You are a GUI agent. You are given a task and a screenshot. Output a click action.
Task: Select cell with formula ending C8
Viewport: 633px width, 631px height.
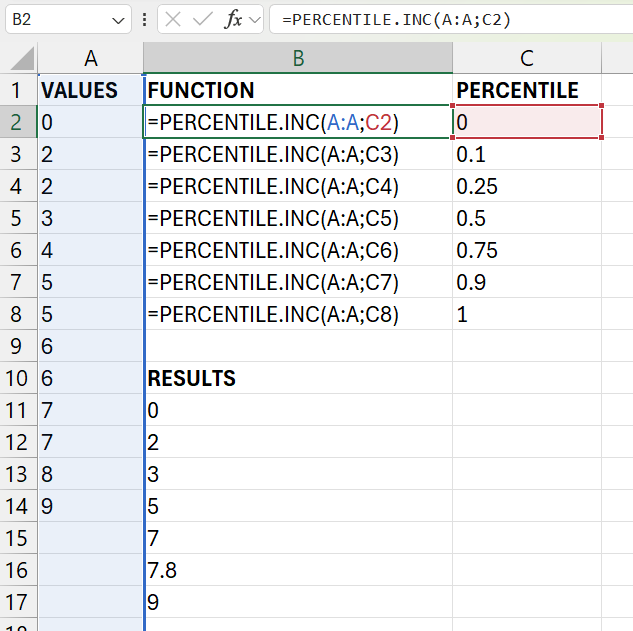pyautogui.click(x=298, y=314)
